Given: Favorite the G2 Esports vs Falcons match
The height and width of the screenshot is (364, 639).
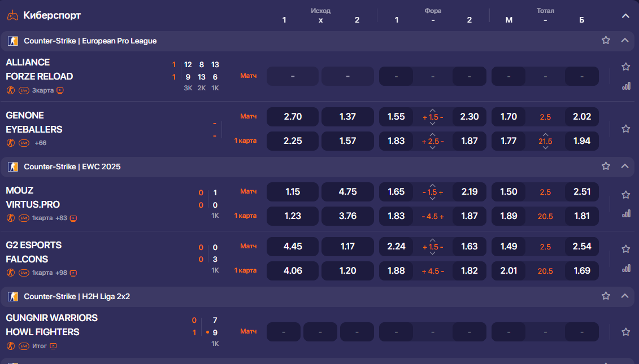Looking at the screenshot, I should click(x=625, y=249).
